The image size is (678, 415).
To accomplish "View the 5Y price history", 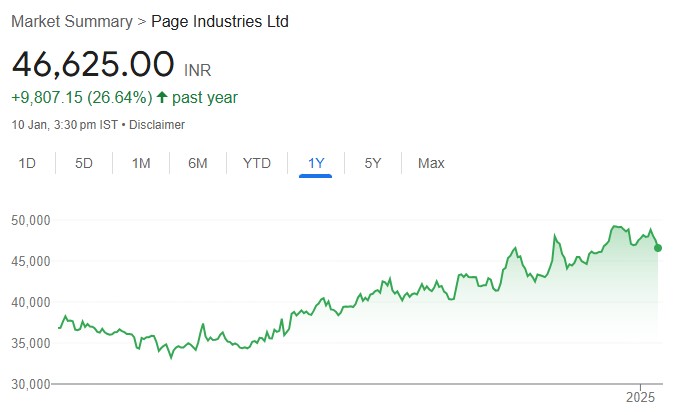I will click(372, 163).
